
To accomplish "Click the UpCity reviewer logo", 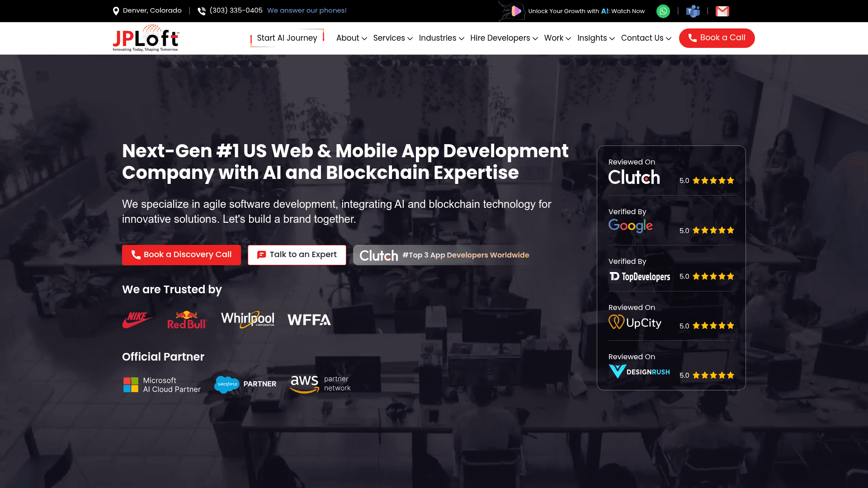I will click(x=635, y=322).
